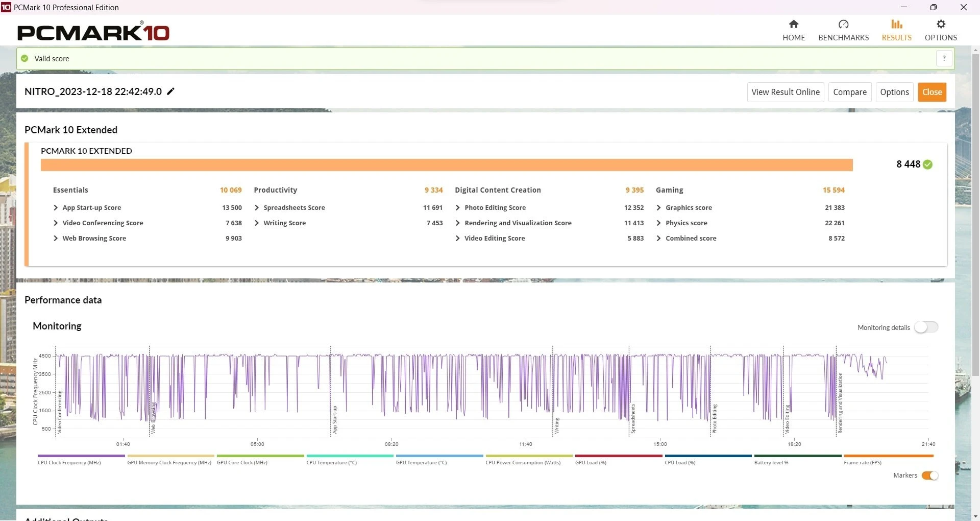Toggle GPU Core Clock legend swatch
This screenshot has height=521, width=980.
260,456
